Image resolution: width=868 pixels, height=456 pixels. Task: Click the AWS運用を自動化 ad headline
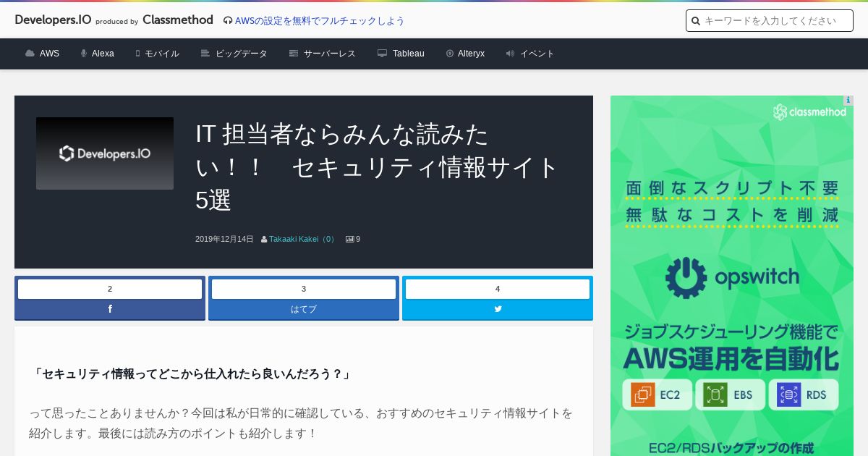coord(731,358)
